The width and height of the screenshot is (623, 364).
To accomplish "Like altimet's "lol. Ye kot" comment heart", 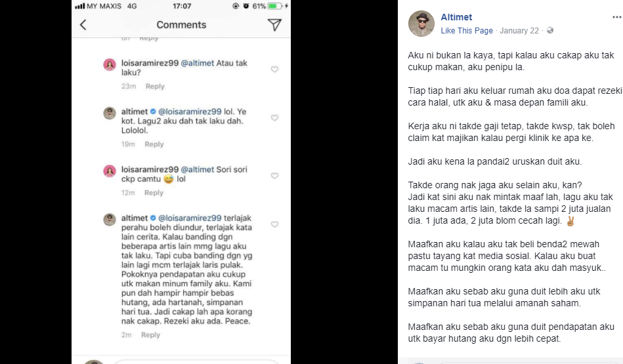I will tap(274, 118).
